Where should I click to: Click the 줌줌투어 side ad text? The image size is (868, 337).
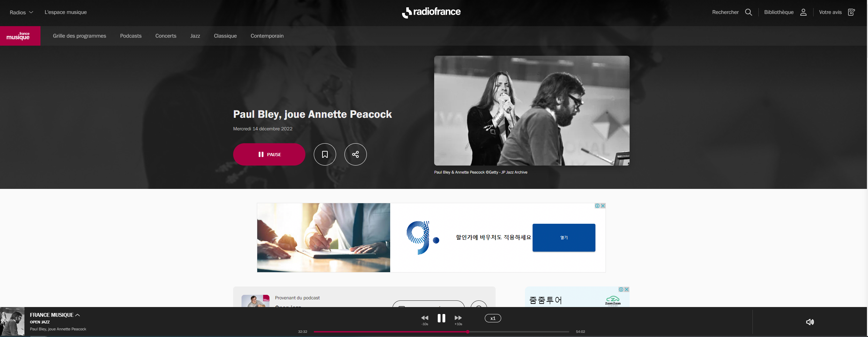pyautogui.click(x=546, y=300)
